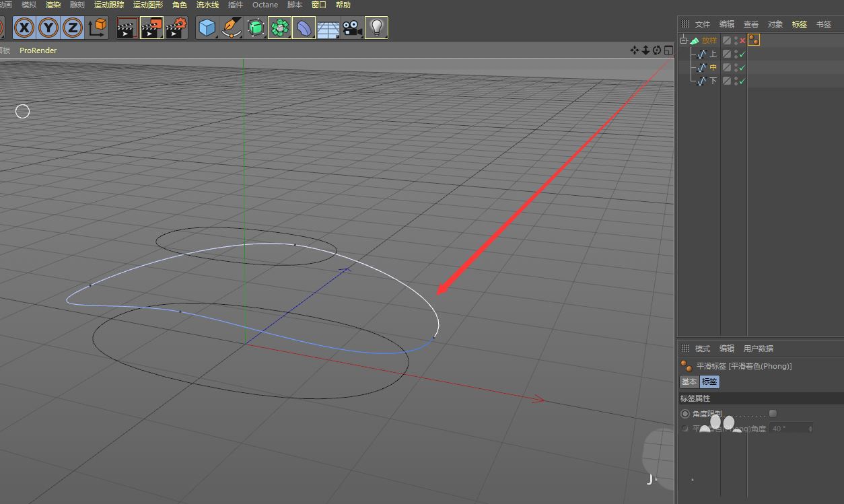Open the 流水线 menu

click(x=207, y=5)
